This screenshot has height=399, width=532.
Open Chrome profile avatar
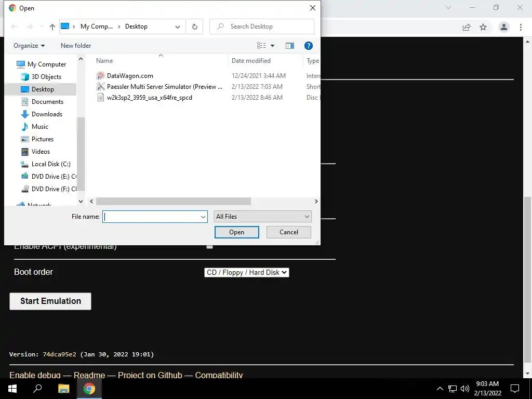pos(504,27)
